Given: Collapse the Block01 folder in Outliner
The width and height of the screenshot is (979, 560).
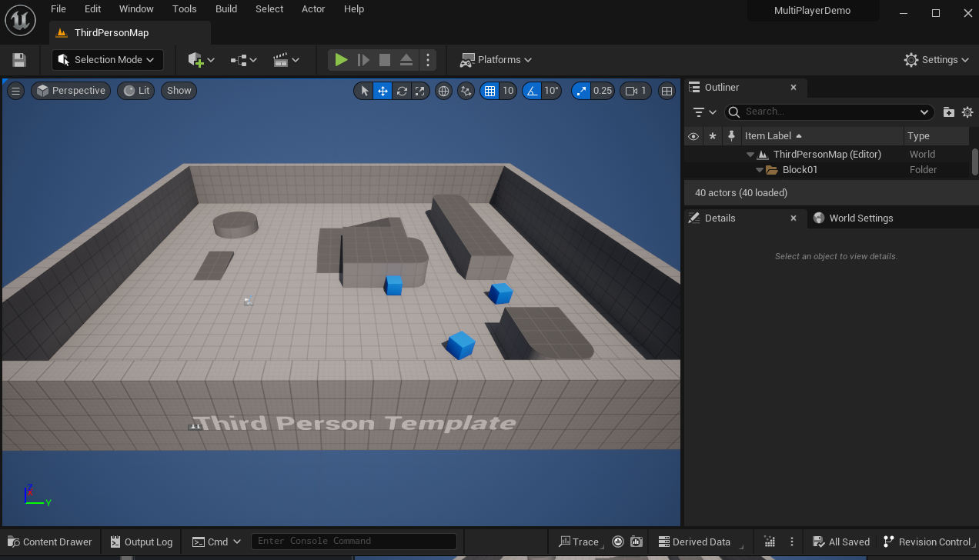Looking at the screenshot, I should click(x=760, y=170).
